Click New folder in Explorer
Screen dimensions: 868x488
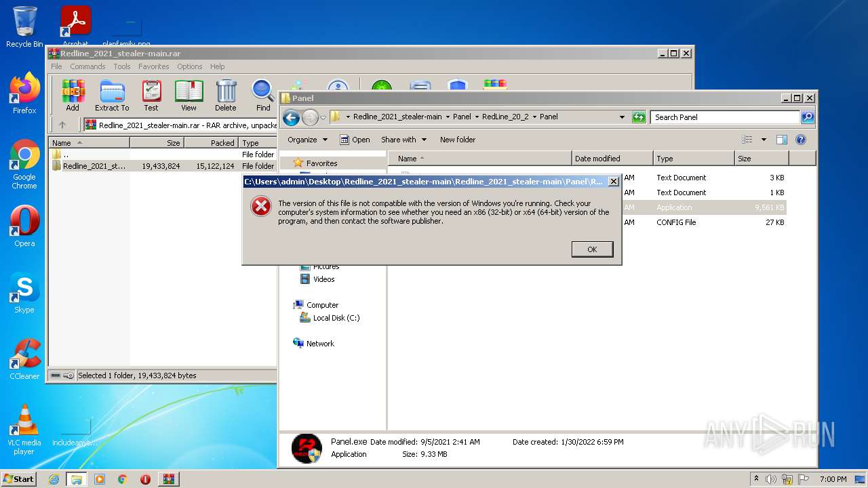(x=458, y=140)
